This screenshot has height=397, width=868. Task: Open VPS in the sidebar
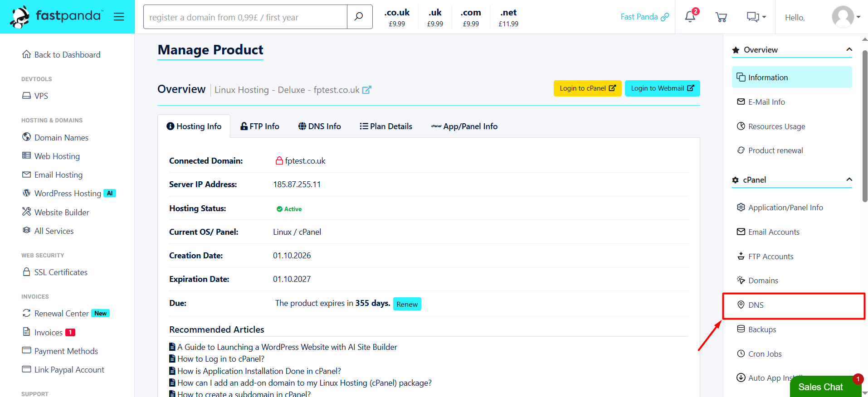(x=35, y=96)
